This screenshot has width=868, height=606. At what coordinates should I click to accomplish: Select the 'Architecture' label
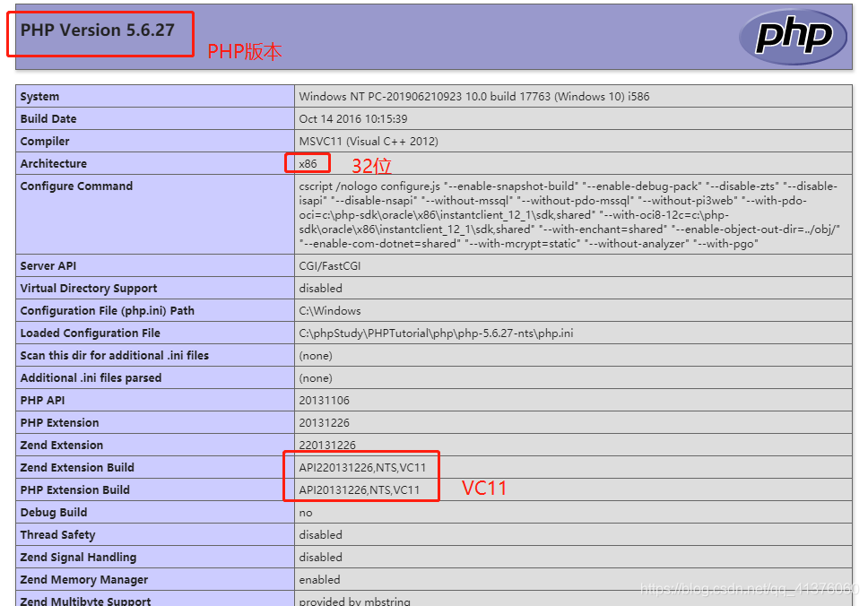point(54,164)
